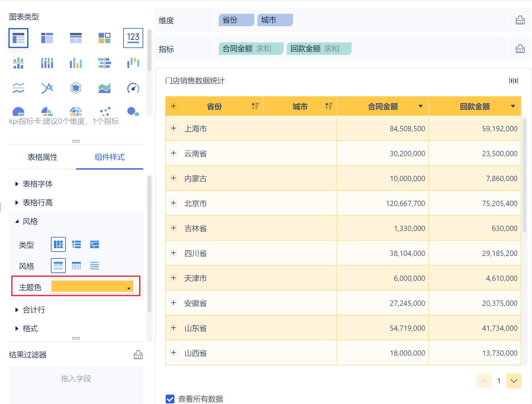Choose the gauge dashboard chart type
The width and height of the screenshot is (532, 404).
click(133, 88)
